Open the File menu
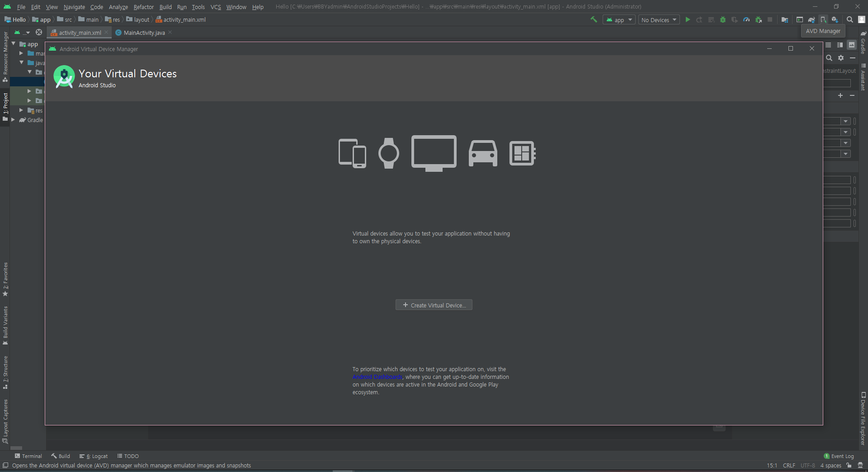 21,7
